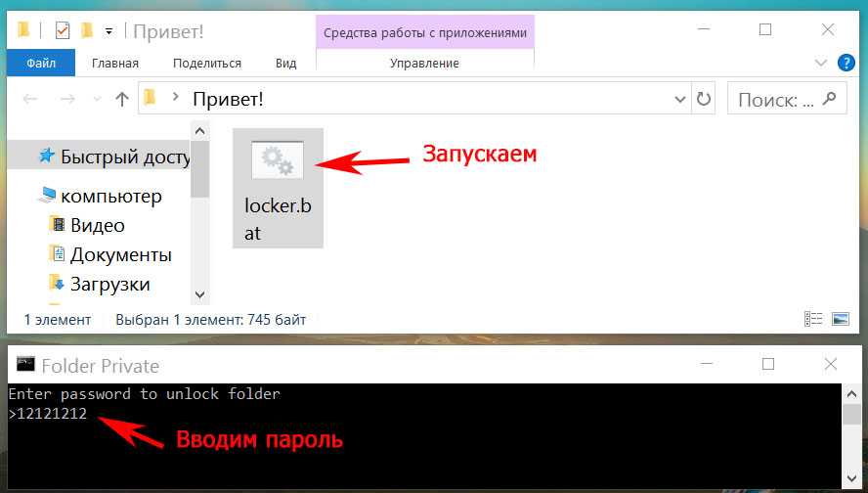Image resolution: width=868 pixels, height=493 pixels.
Task: Switch to the Главная ribbon tab
Action: [115, 63]
